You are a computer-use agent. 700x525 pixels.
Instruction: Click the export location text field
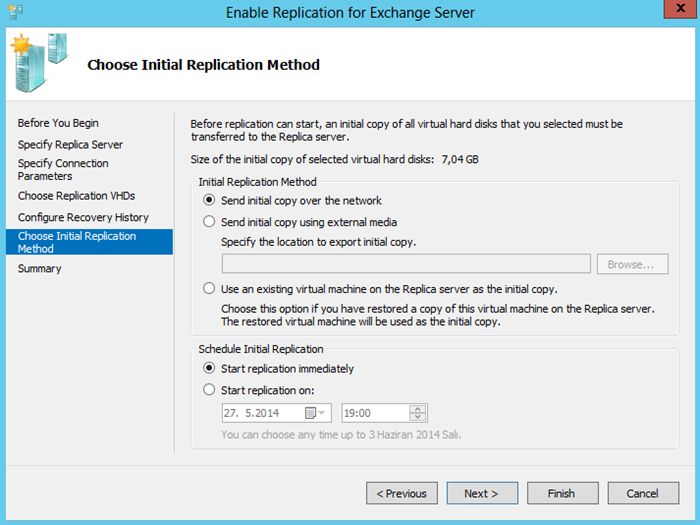[x=406, y=264]
